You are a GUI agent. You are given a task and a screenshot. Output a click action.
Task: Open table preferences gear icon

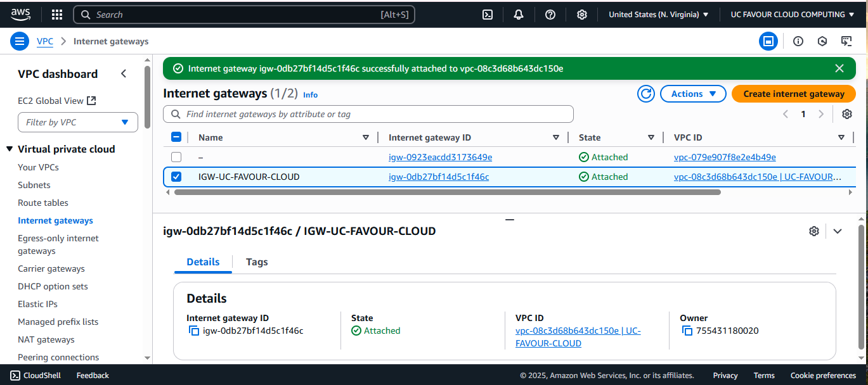click(847, 114)
